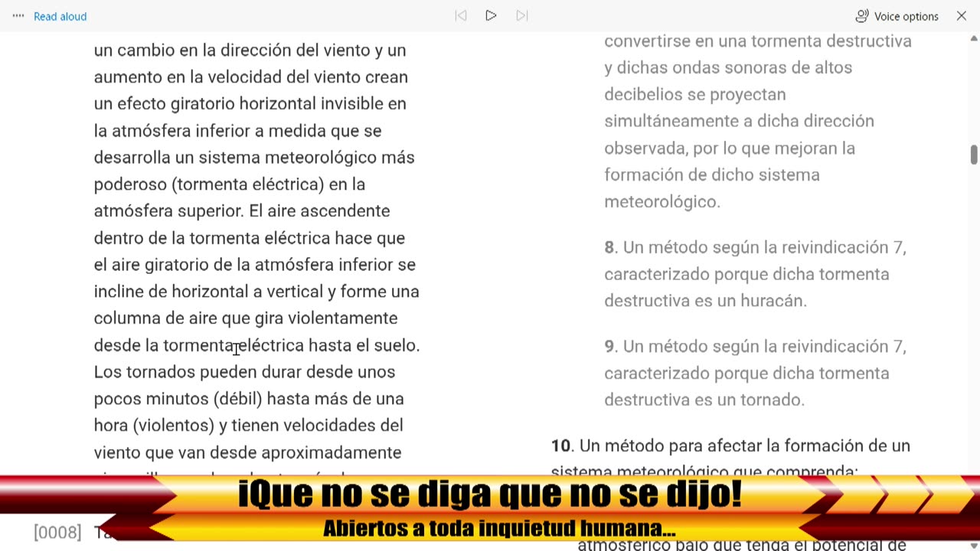Play the Read aloud narration
The height and width of the screenshot is (551, 980).
click(x=491, y=15)
